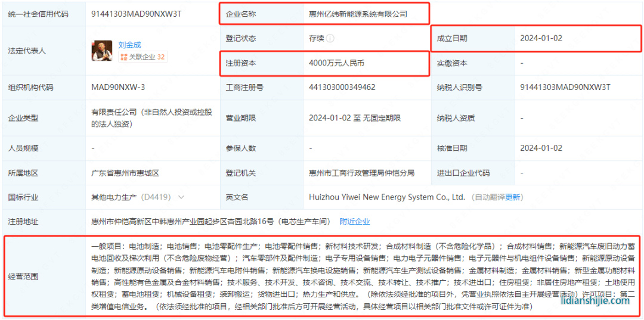
Task: Click the 32 related companies count
Action: 161,57
